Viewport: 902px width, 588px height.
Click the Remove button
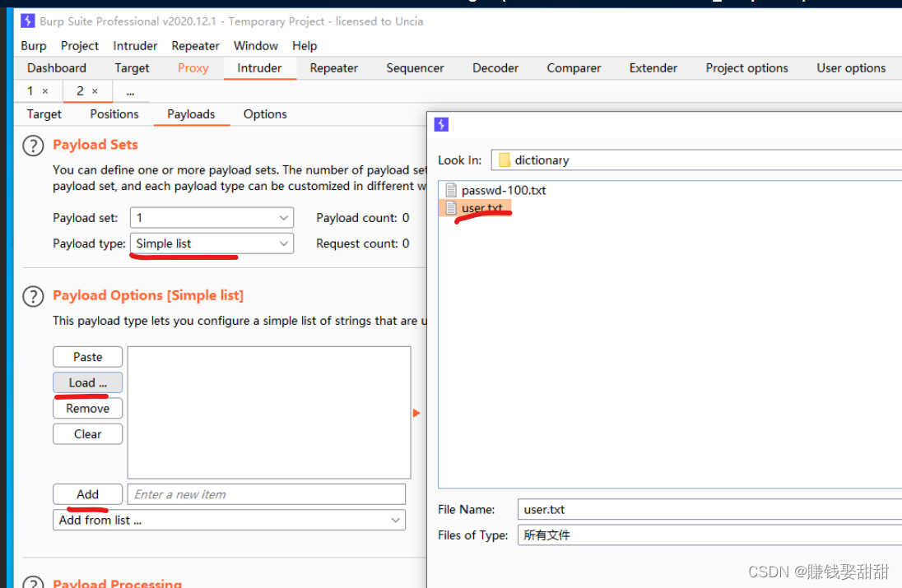(x=87, y=409)
